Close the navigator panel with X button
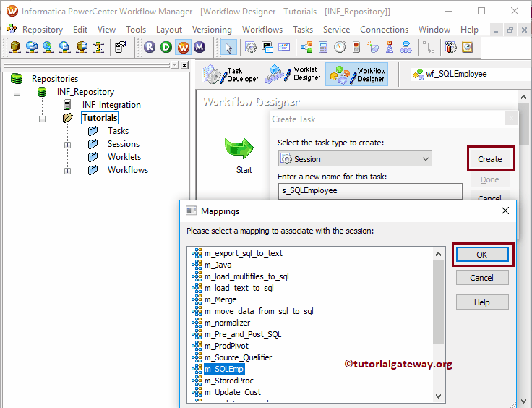Image resolution: width=532 pixels, height=408 pixels. [184, 65]
